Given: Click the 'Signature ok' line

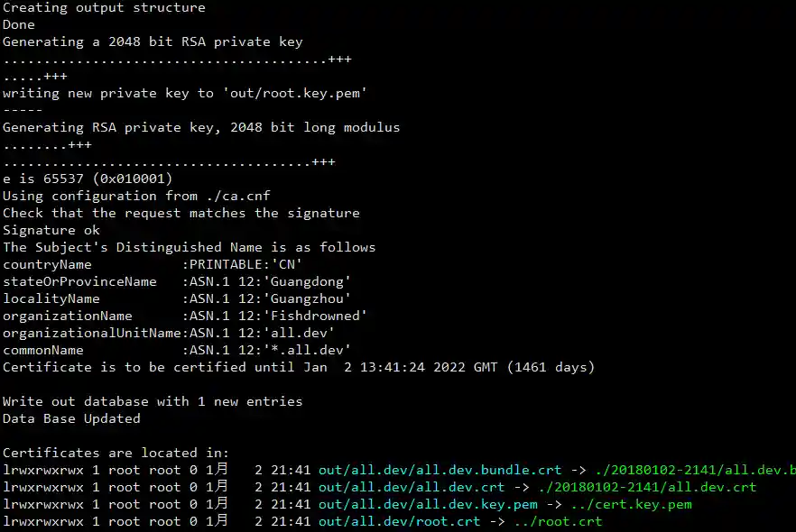Looking at the screenshot, I should 51,230.
